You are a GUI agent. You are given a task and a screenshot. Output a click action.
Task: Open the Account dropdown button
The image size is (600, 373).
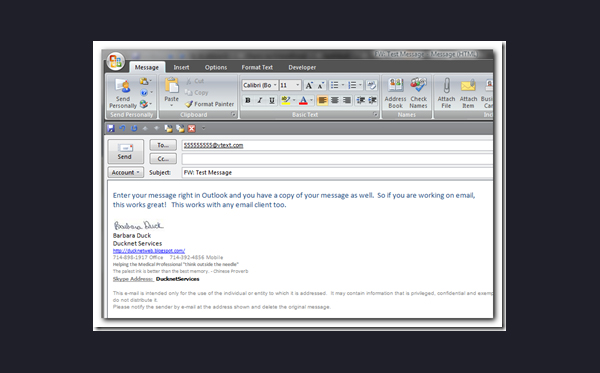tap(126, 173)
